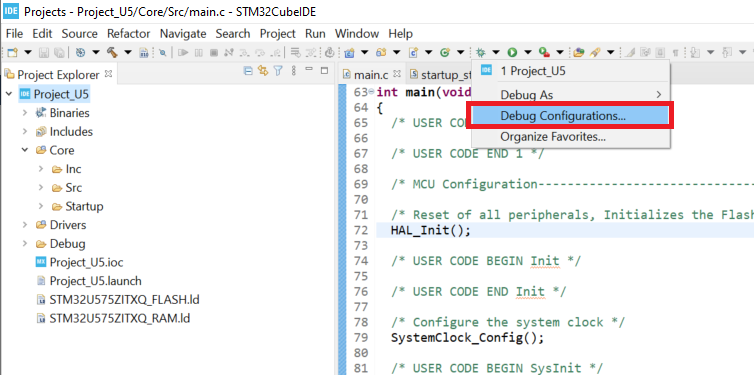
Task: Click the Search flashlight toolbar icon
Action: pyautogui.click(x=595, y=52)
